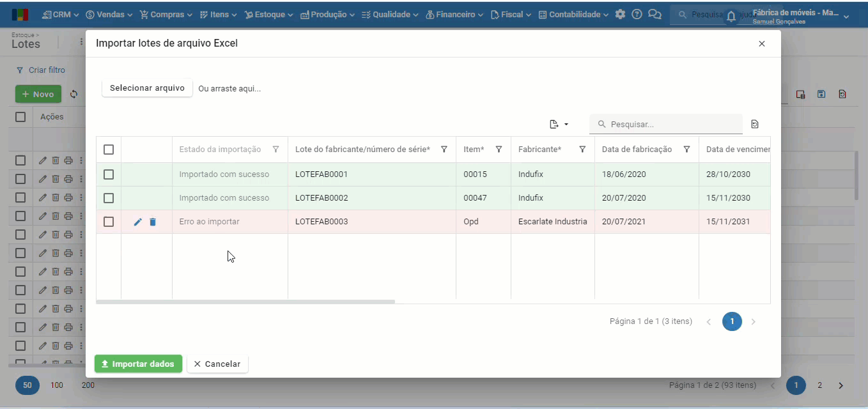This screenshot has height=409, width=868.
Task: Expand the Financeiro menu
Action: (454, 14)
